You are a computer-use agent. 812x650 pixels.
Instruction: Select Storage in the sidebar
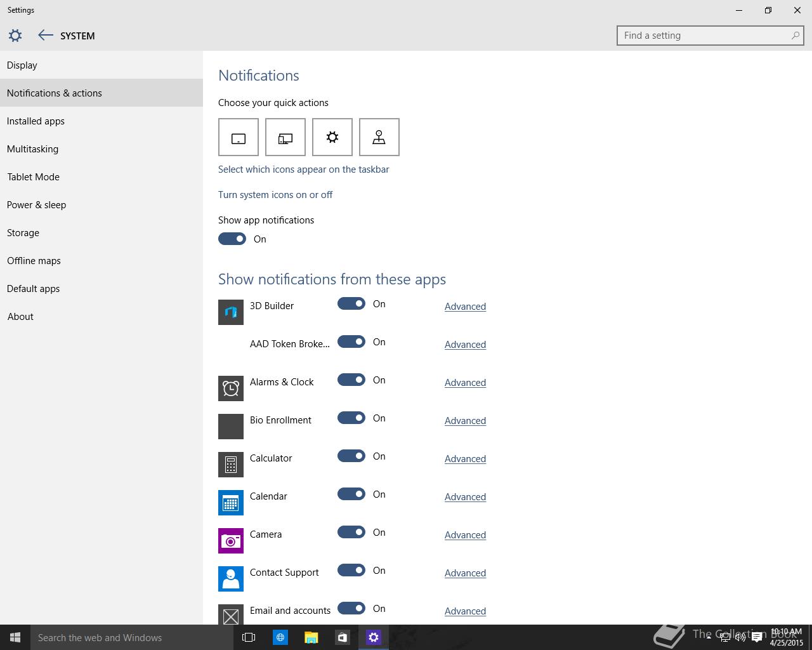(101, 232)
